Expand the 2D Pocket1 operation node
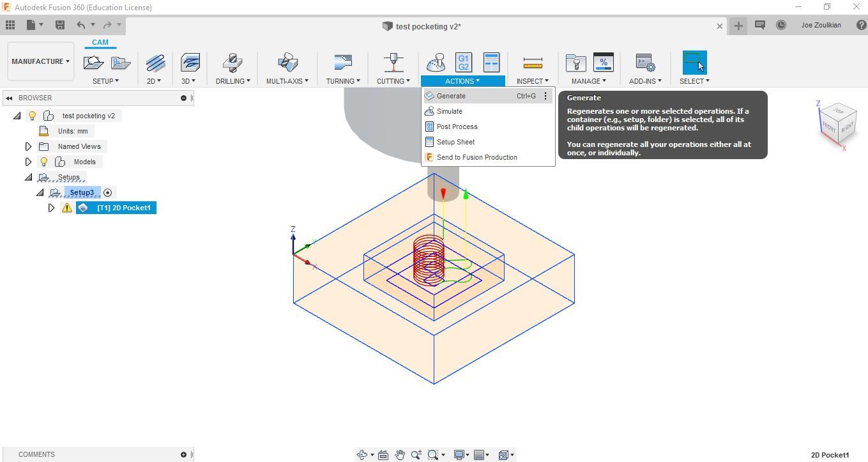 [x=52, y=208]
